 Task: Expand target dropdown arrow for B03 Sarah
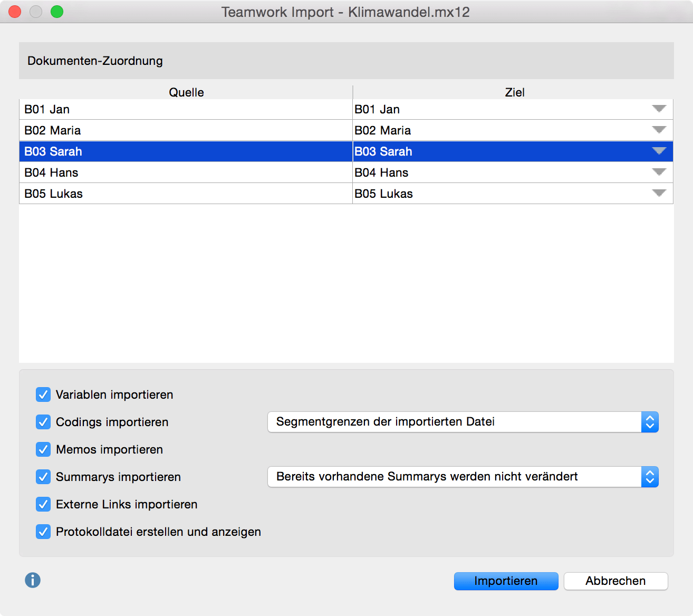point(659,151)
